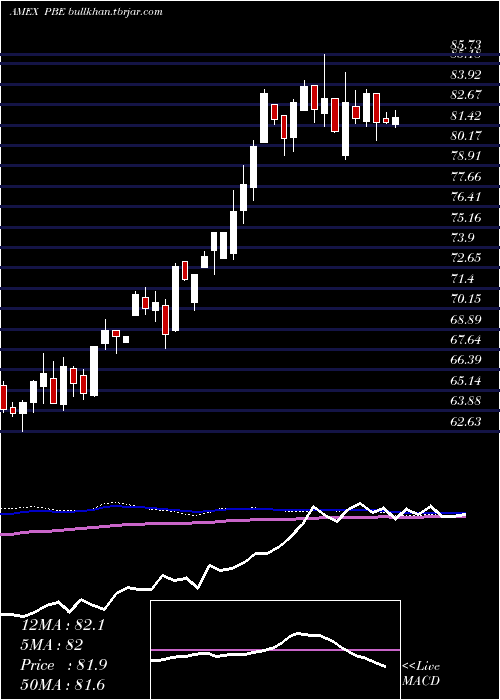This screenshot has width=500, height=700.
Task: Click the 62.63 price axis label
Action: pos(466,421)
